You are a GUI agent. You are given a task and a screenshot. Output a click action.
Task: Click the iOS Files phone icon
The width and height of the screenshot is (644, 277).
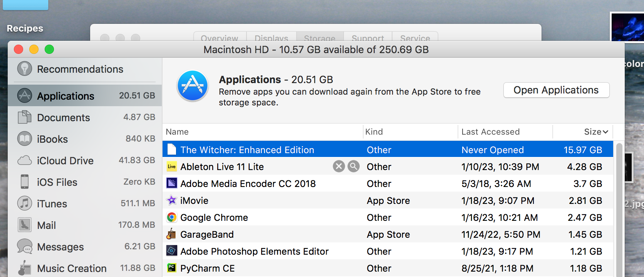[25, 182]
